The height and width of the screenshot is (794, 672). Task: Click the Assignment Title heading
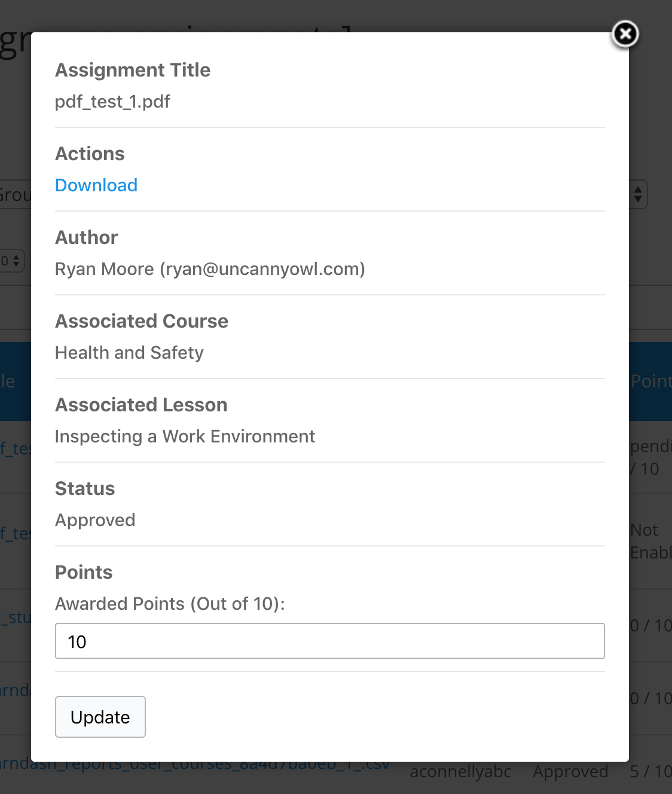point(133,70)
